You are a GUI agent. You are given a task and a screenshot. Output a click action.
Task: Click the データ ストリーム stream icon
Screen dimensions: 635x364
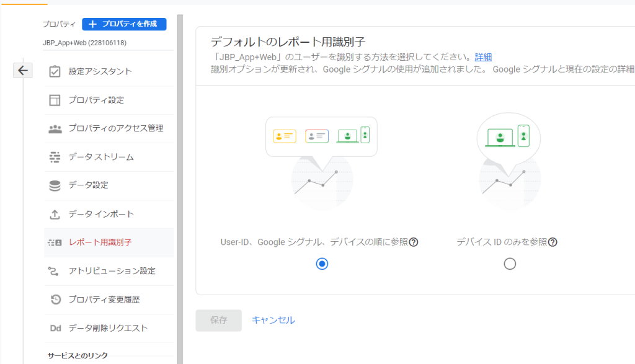[55, 157]
